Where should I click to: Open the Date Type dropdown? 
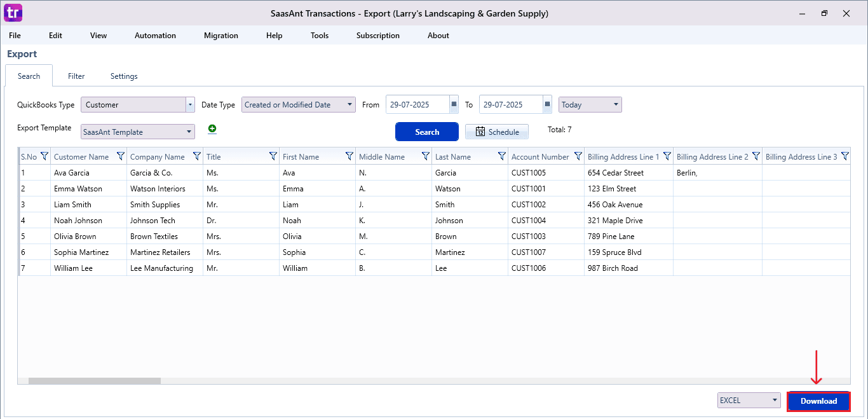pos(350,105)
